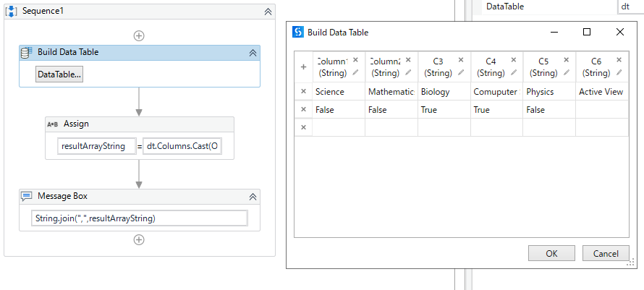
Task: Click the resultArrayString variable field
Action: (92, 146)
